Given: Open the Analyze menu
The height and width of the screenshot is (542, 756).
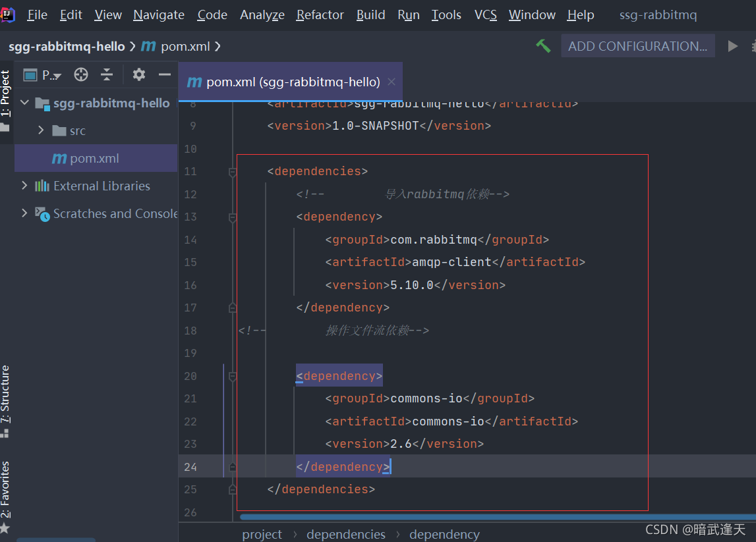Looking at the screenshot, I should point(262,15).
